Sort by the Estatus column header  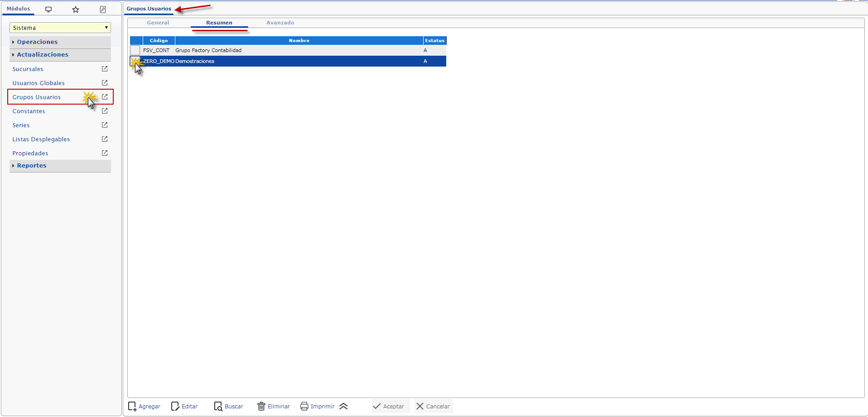point(435,41)
